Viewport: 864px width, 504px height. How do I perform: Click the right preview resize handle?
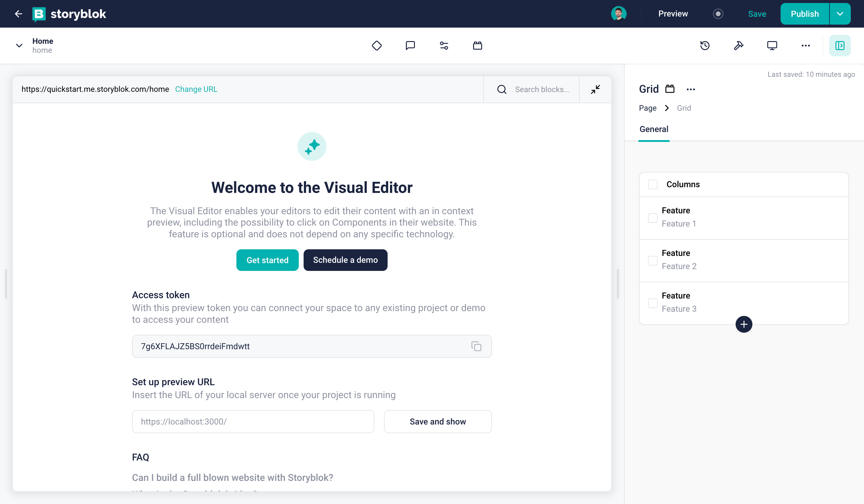tap(618, 283)
